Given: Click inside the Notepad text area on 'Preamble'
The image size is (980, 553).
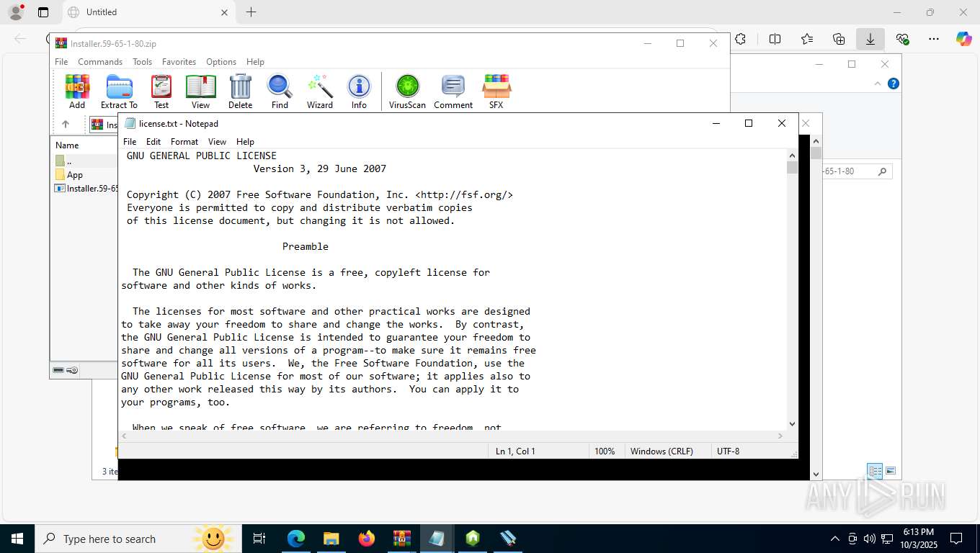Looking at the screenshot, I should 306,246.
